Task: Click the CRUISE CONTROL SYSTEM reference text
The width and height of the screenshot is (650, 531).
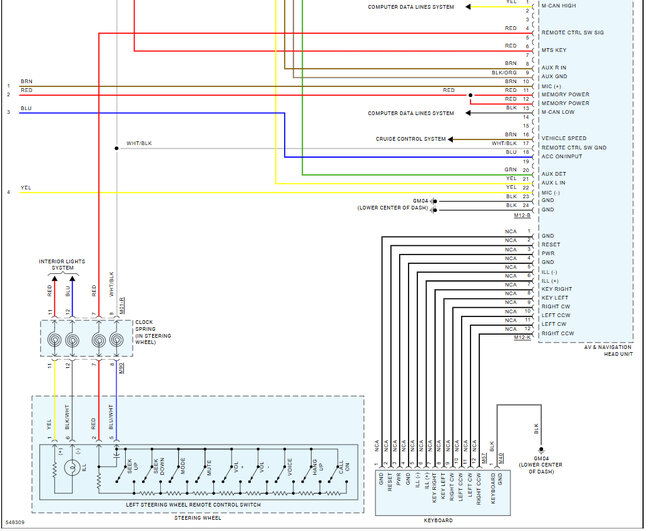Action: tap(410, 139)
